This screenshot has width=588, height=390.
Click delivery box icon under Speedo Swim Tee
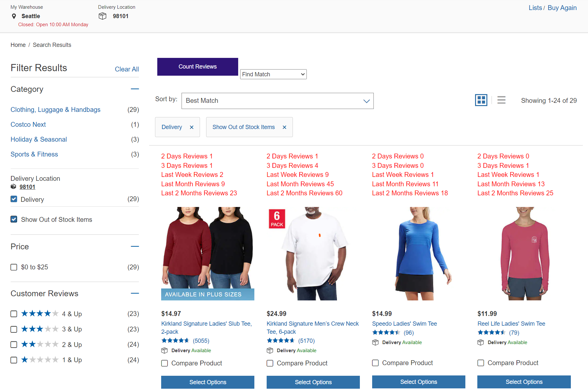pyautogui.click(x=375, y=342)
